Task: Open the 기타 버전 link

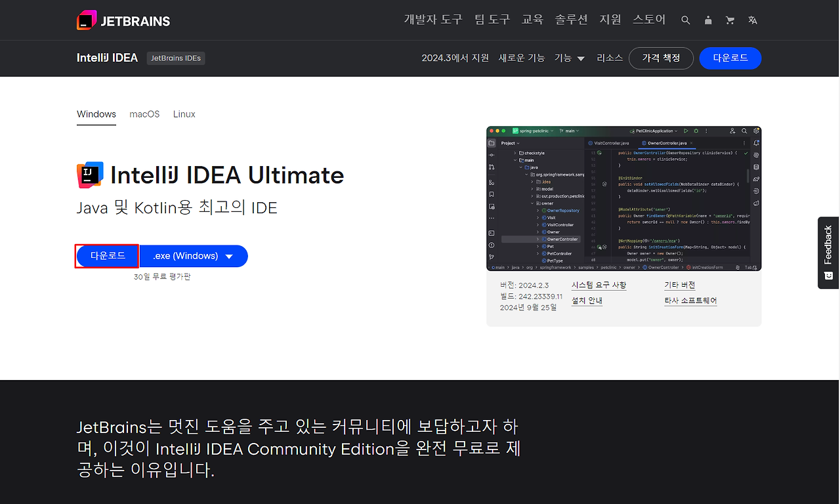Action: [x=680, y=285]
